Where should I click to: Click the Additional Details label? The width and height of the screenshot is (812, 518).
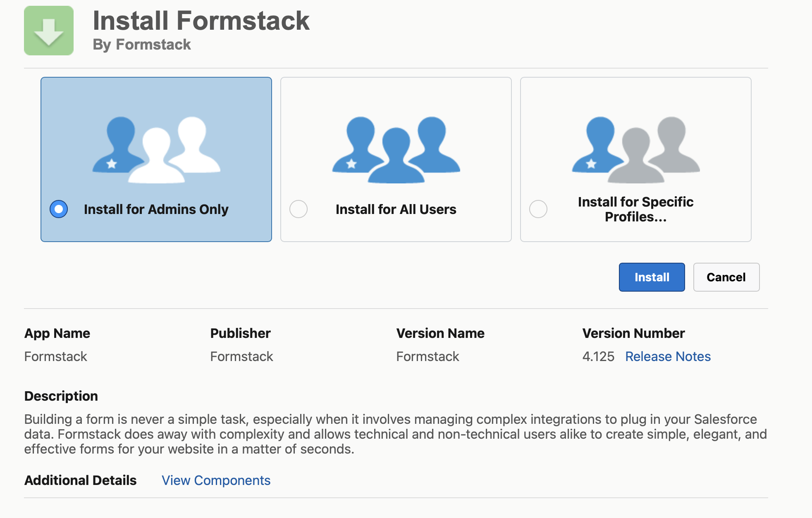(80, 480)
